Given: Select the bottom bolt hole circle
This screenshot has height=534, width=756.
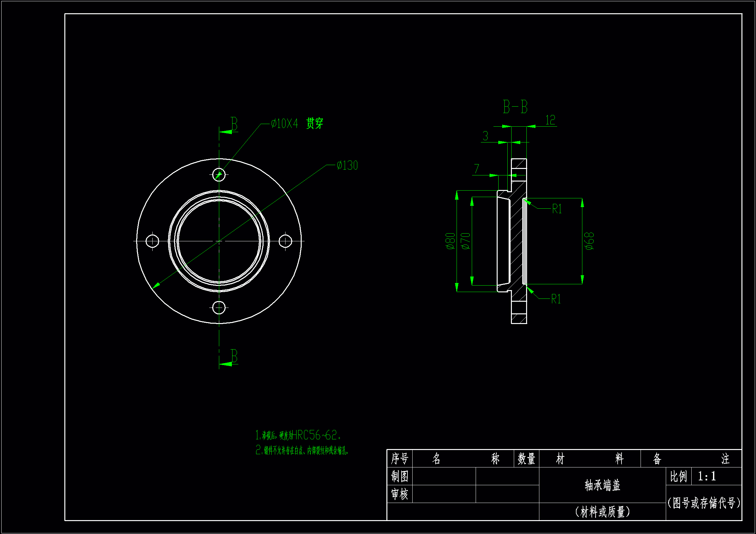Looking at the screenshot, I should point(219,308).
